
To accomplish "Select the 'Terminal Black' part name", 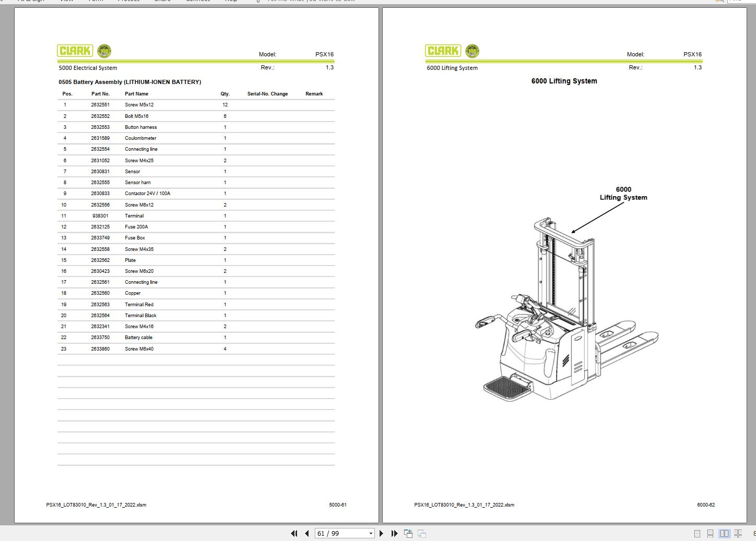I will coord(140,316).
